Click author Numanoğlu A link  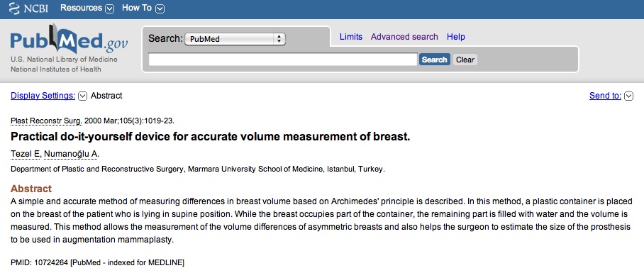click(72, 154)
